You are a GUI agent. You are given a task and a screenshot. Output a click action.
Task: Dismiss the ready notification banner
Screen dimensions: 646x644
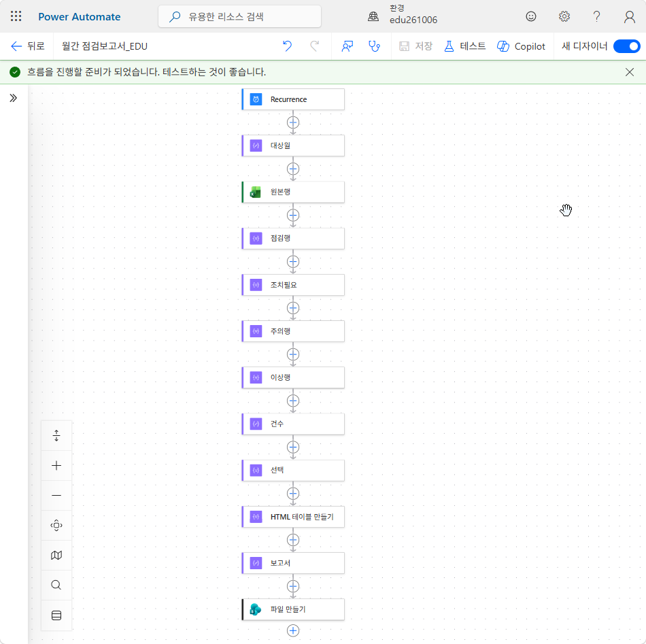click(629, 72)
